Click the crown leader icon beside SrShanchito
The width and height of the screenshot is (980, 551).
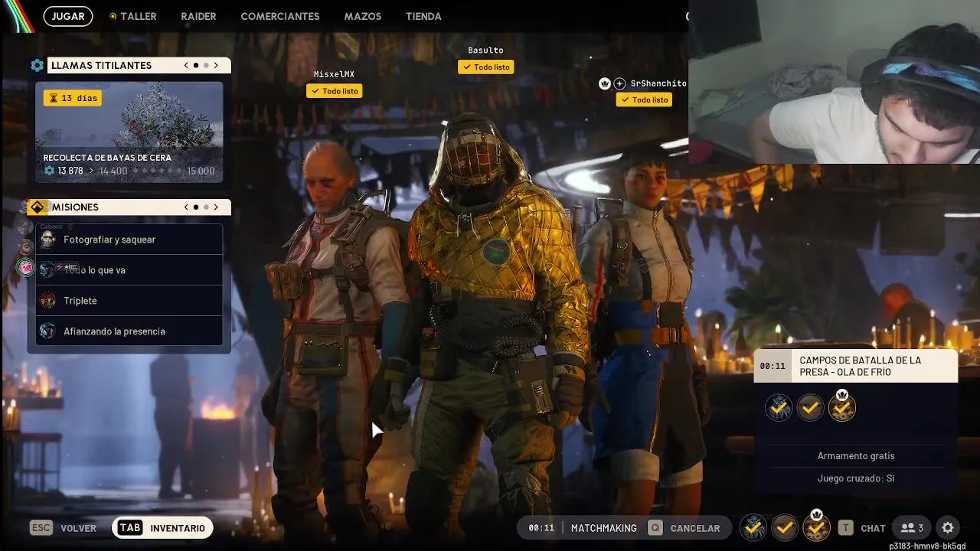click(604, 83)
